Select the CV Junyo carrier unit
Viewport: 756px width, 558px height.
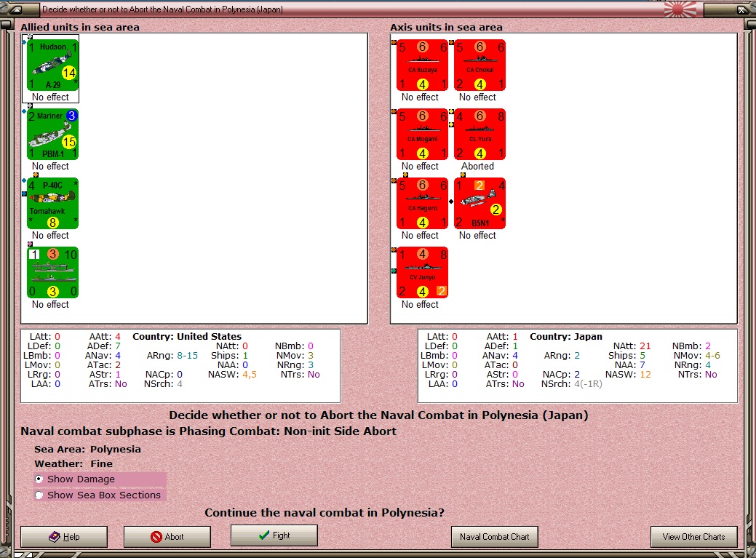point(422,272)
